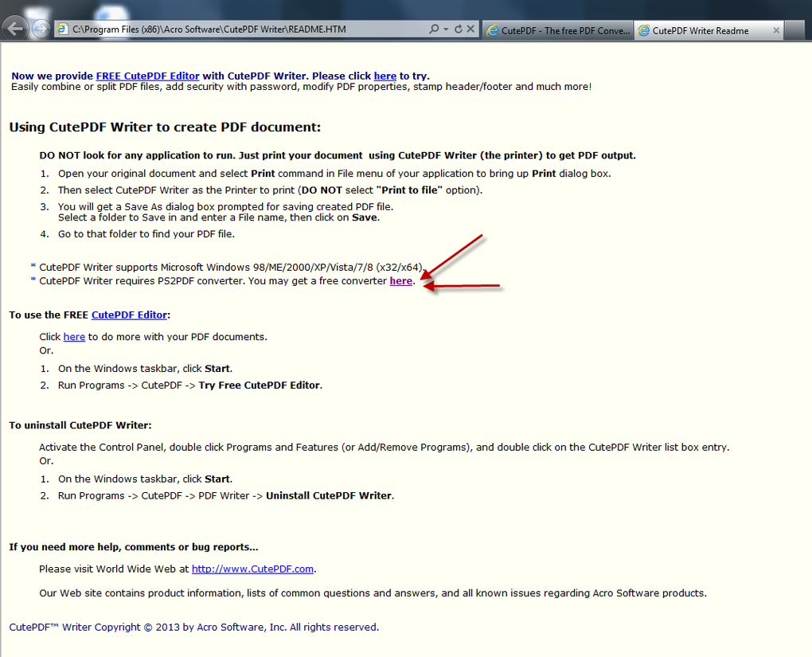Click 'here' to get the free PS2PDF converter
812x657 pixels.
coord(400,280)
